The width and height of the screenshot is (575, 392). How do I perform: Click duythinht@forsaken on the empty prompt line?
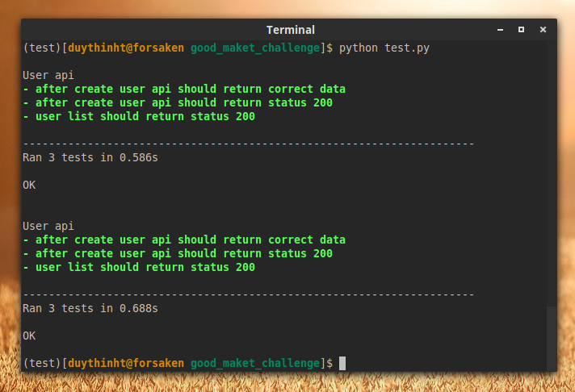pos(125,363)
